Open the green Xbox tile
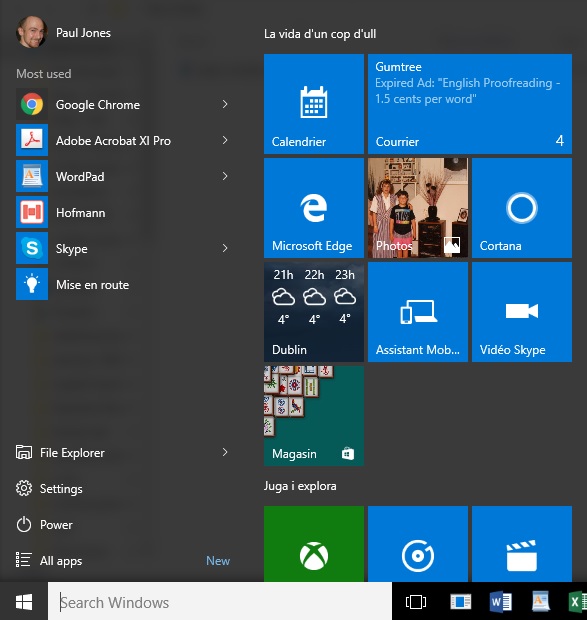Image resolution: width=587 pixels, height=620 pixels. [x=314, y=544]
